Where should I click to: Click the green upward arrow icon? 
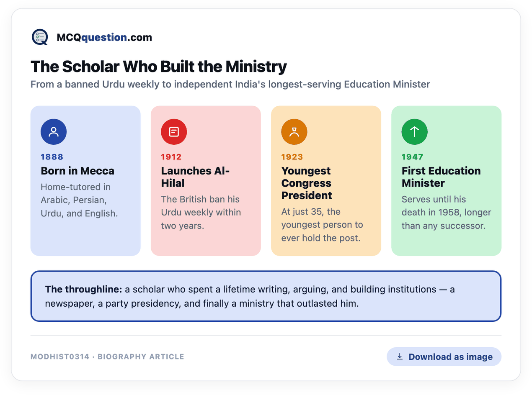click(x=414, y=132)
